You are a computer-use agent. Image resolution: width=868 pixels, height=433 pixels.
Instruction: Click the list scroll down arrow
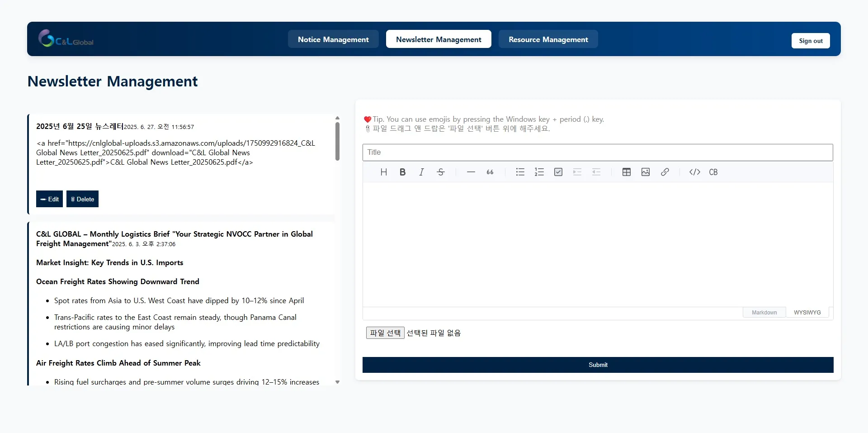pos(337,382)
